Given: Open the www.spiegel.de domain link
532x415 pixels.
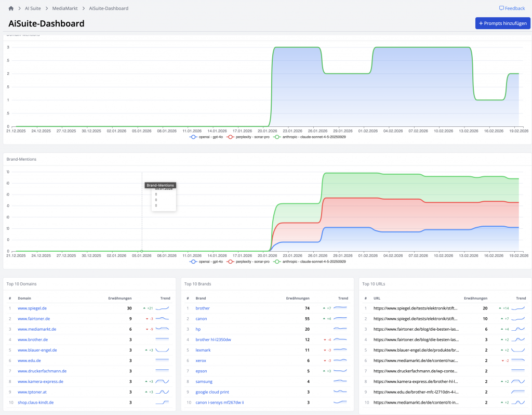Looking at the screenshot, I should 32,308.
